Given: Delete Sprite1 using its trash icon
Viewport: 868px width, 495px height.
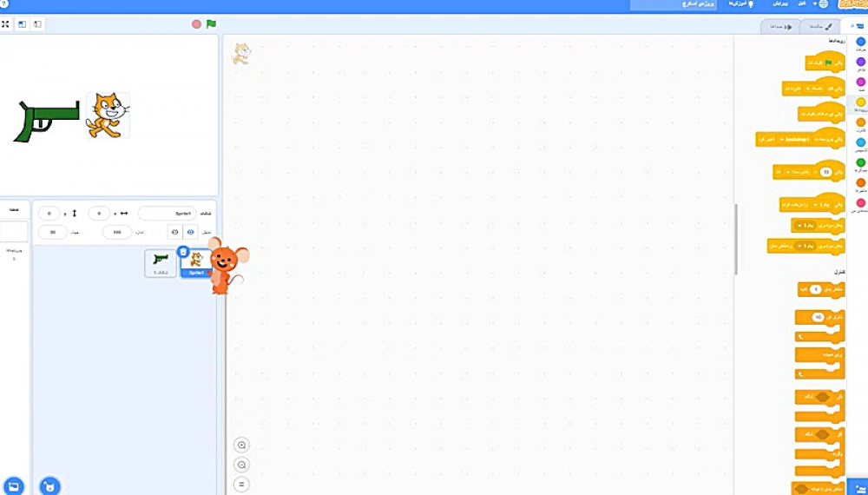Looking at the screenshot, I should tap(182, 252).
